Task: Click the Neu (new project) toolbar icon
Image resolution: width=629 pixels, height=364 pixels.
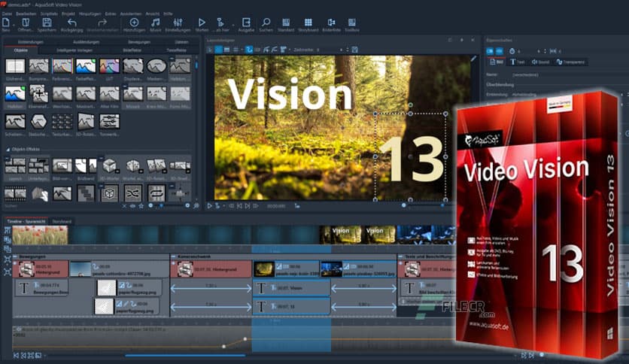Action: (6, 24)
